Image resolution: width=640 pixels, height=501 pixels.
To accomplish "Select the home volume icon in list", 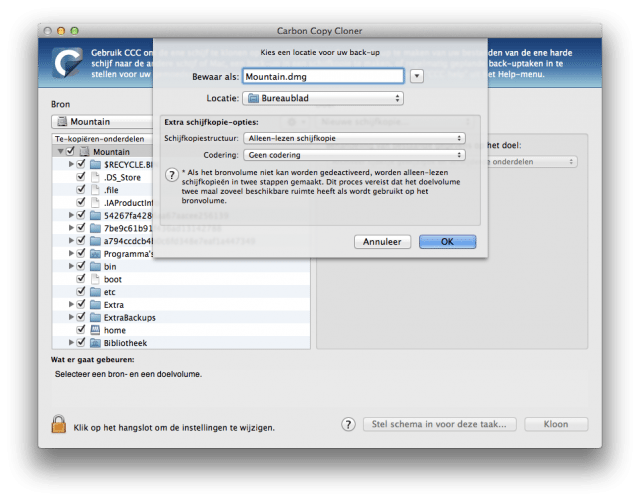I will point(95,330).
